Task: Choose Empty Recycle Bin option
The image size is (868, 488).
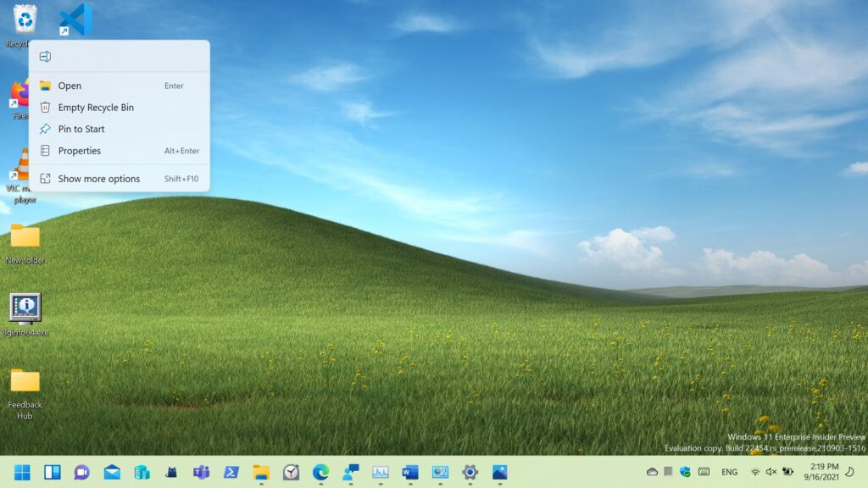Action: pos(96,108)
